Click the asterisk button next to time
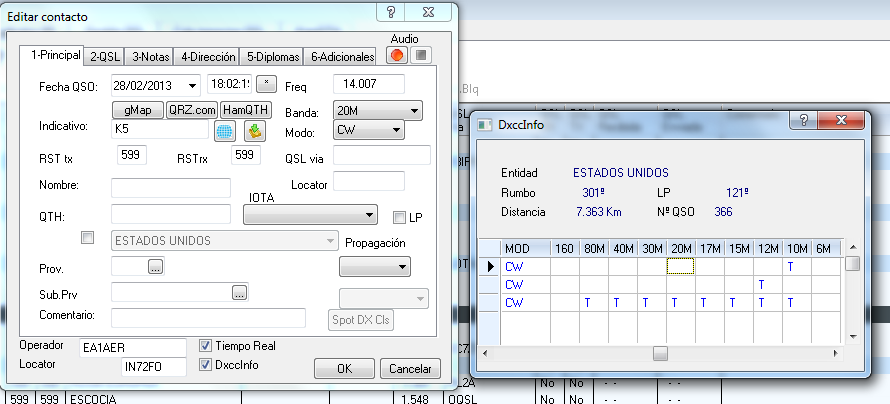 (267, 83)
